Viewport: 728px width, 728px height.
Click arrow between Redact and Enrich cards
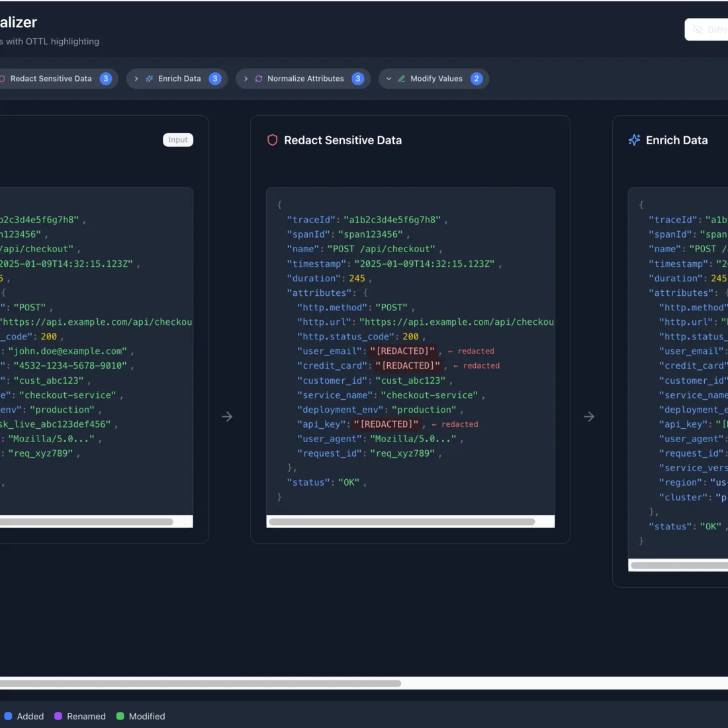click(589, 416)
